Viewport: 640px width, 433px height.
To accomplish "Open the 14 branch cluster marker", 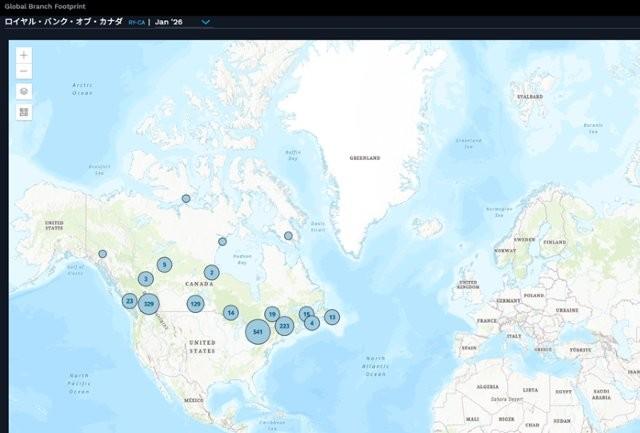I will [x=231, y=312].
